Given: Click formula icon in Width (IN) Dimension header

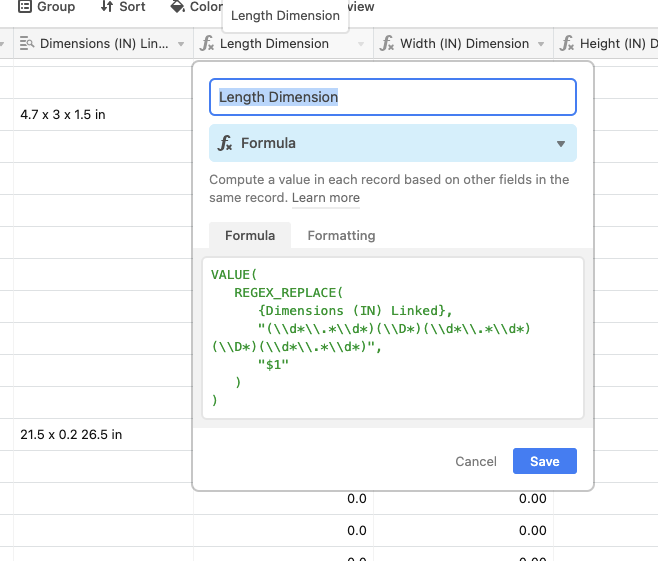Looking at the screenshot, I should point(386,43).
